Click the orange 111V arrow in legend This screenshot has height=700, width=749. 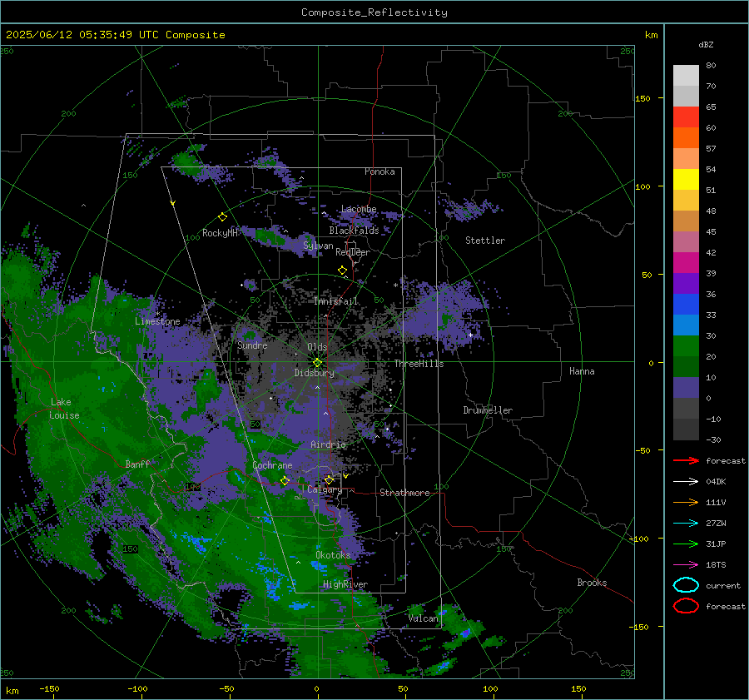(686, 502)
